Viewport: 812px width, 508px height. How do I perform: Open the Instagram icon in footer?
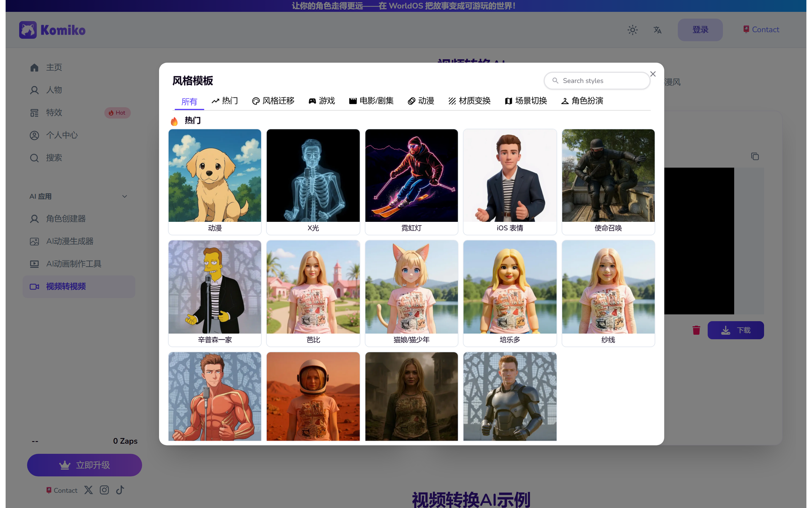(104, 490)
